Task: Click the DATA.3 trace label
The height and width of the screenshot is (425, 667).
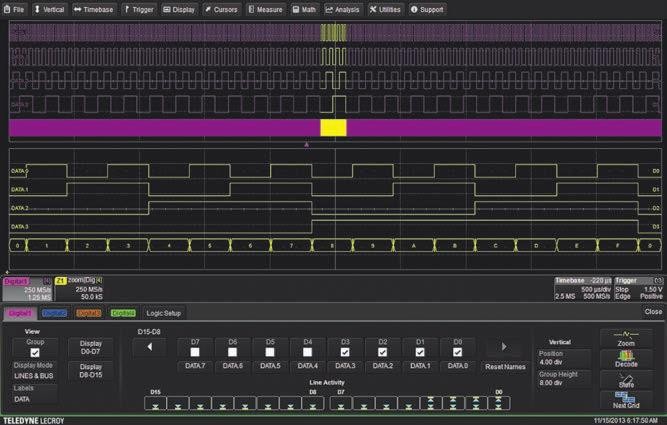Action: pyautogui.click(x=20, y=227)
